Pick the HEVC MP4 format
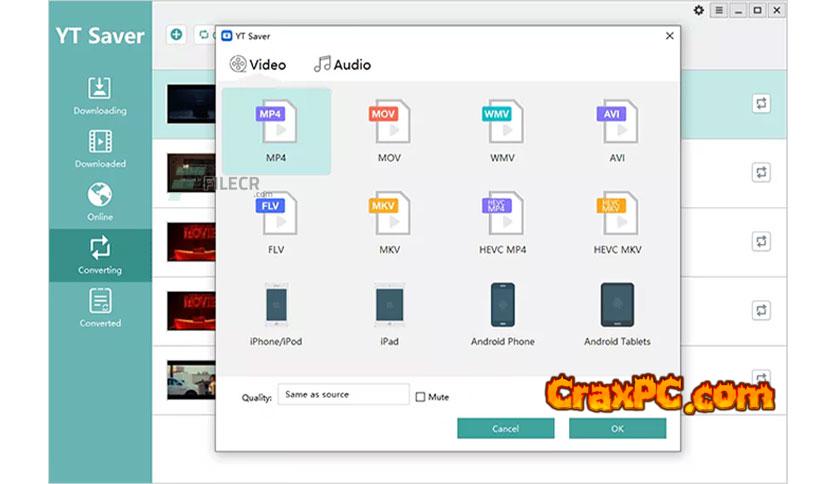The image size is (836, 484). tap(502, 215)
